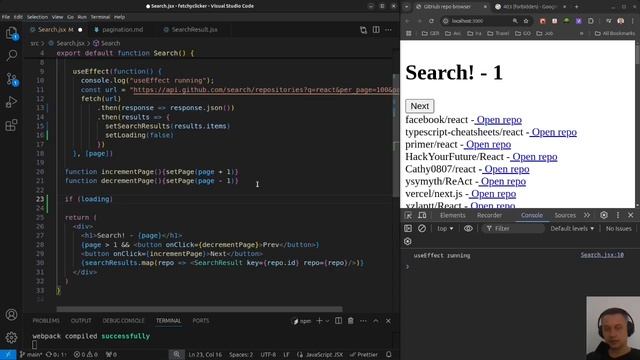This screenshot has width=640, height=360.
Task: Click the open changes icon in editor toolbar
Action: (x=363, y=30)
